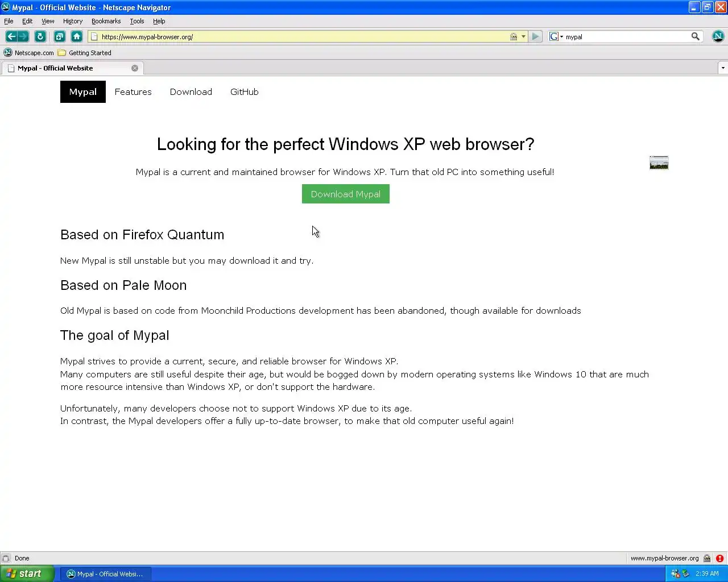Click the 'Based on Firefox Quantum' heading

(x=142, y=235)
